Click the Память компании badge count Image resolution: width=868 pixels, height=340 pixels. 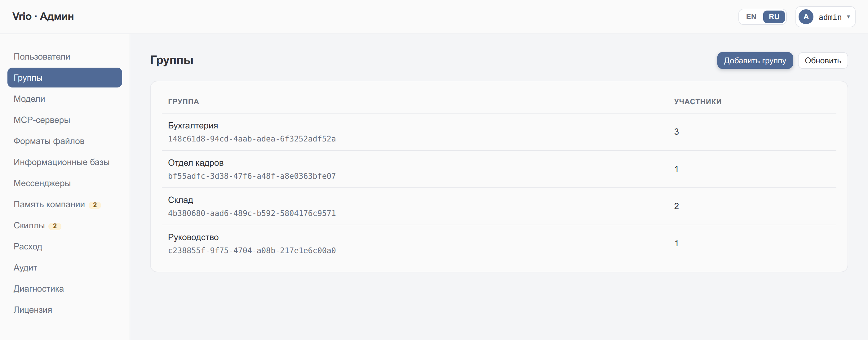[x=95, y=205]
